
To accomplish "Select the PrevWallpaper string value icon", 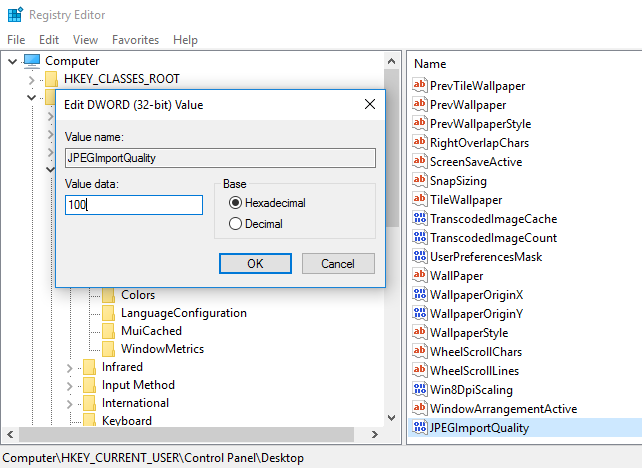I will (420, 104).
